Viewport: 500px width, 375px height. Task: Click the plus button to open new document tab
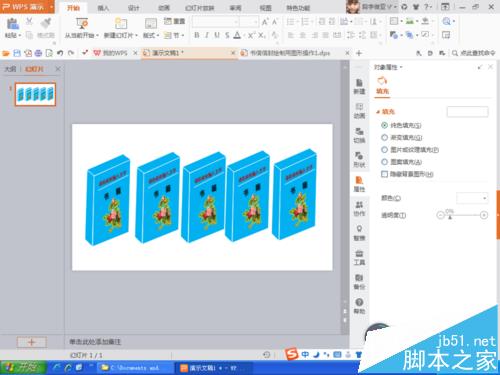click(x=359, y=53)
